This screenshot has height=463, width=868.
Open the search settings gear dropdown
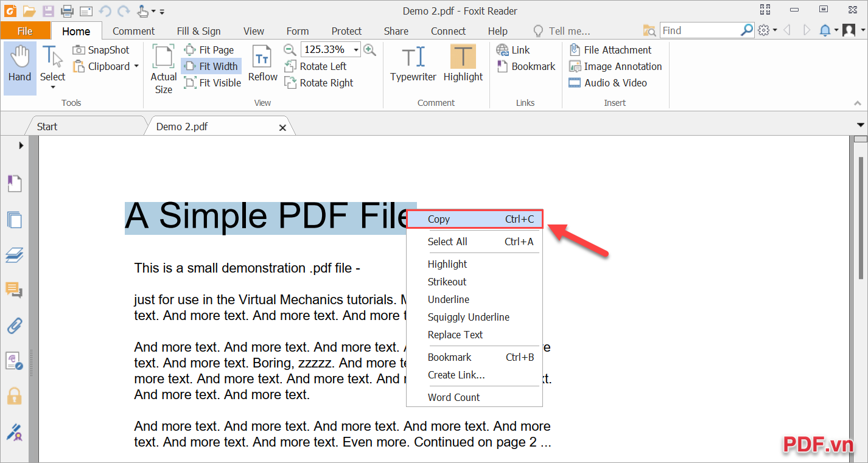(x=767, y=30)
